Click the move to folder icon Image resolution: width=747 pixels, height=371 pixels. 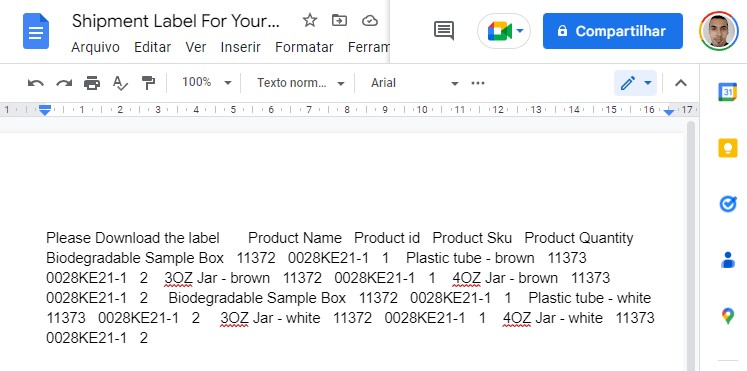[x=339, y=20]
